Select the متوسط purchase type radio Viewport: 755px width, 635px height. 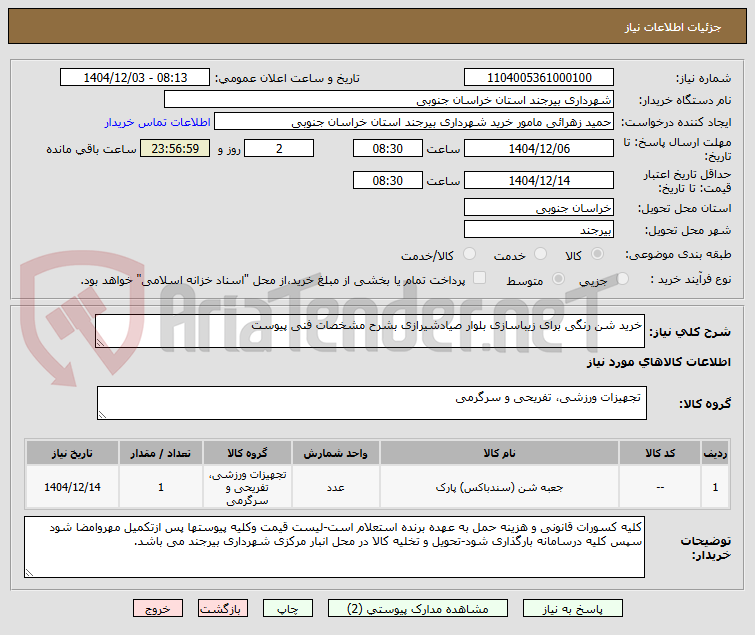pyautogui.click(x=558, y=278)
